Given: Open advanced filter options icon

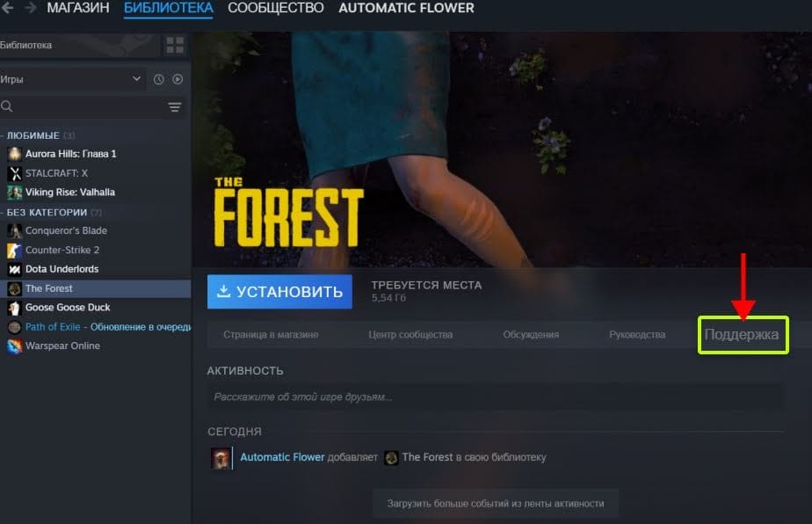Looking at the screenshot, I should [x=175, y=107].
